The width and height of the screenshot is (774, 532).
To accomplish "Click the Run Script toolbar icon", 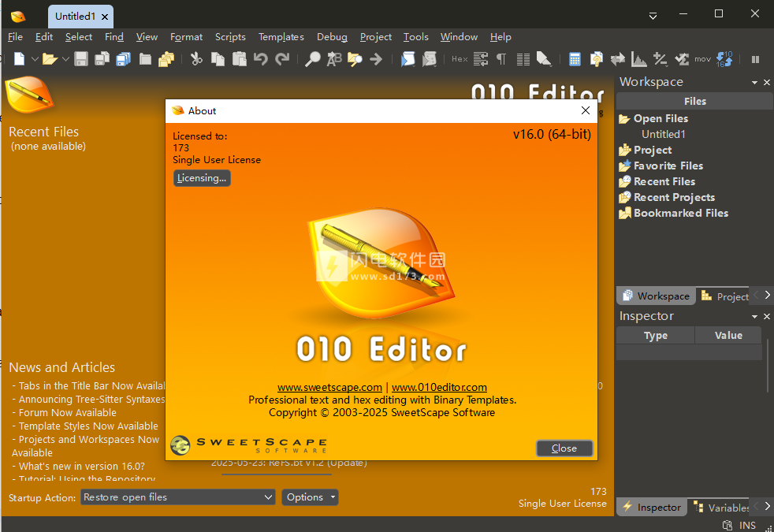I will coord(407,59).
